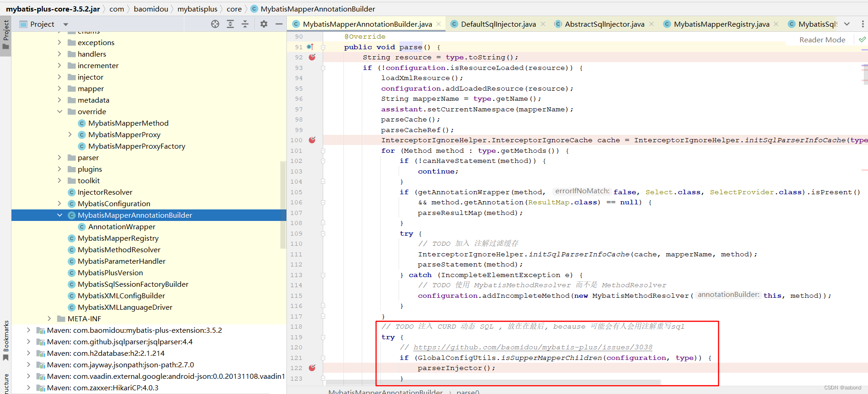The width and height of the screenshot is (868, 394).
Task: Click core in the navigation breadcrumb
Action: click(234, 9)
